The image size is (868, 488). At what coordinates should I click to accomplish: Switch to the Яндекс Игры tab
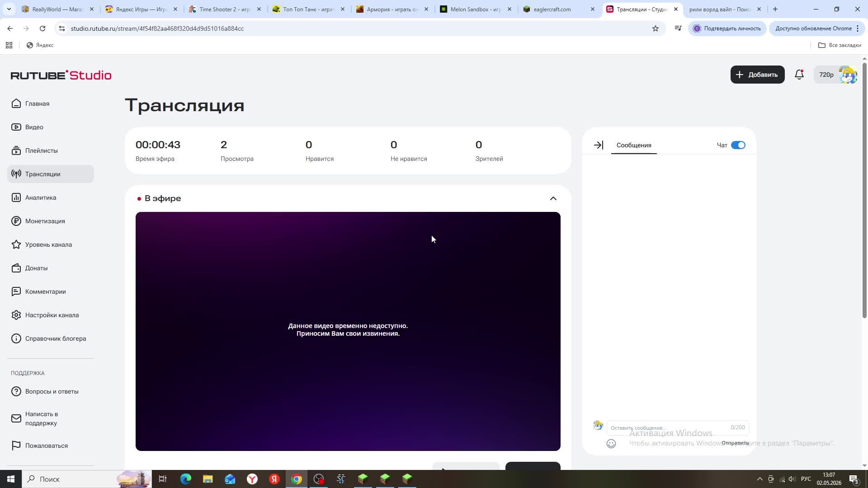coord(141,9)
